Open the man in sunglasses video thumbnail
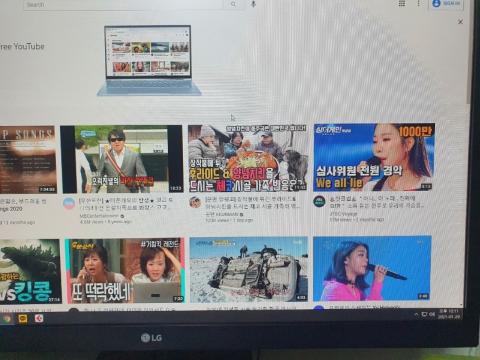The image size is (480, 360). (x=121, y=159)
